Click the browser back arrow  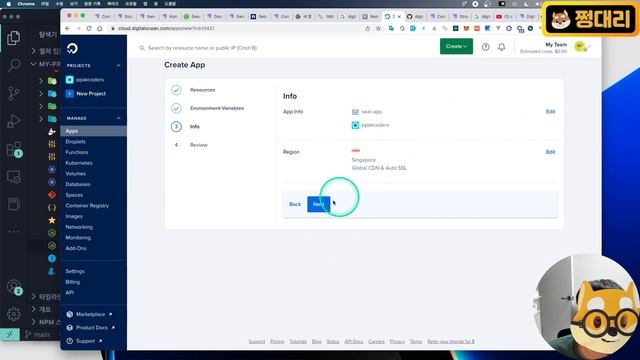(68, 28)
